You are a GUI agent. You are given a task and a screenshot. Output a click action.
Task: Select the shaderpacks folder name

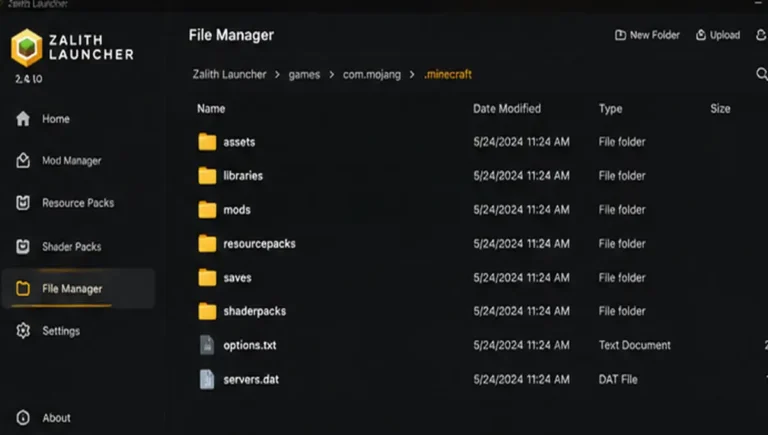(255, 312)
